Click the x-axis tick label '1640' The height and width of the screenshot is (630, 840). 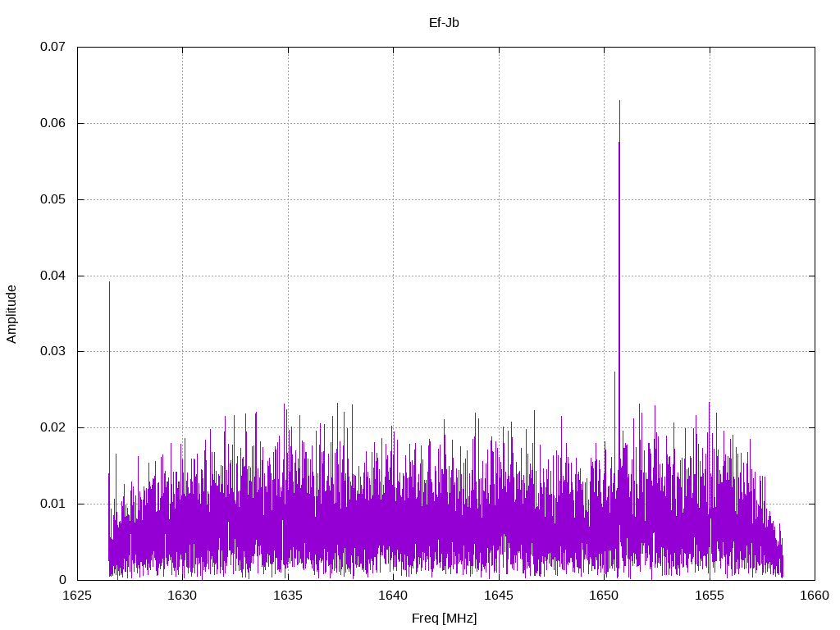point(393,596)
